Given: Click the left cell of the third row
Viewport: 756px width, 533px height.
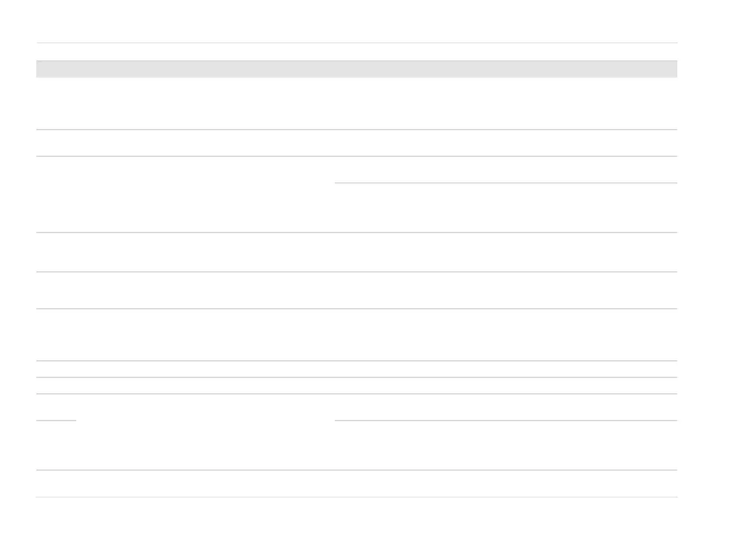Looking at the screenshot, I should pyautogui.click(x=185, y=194).
